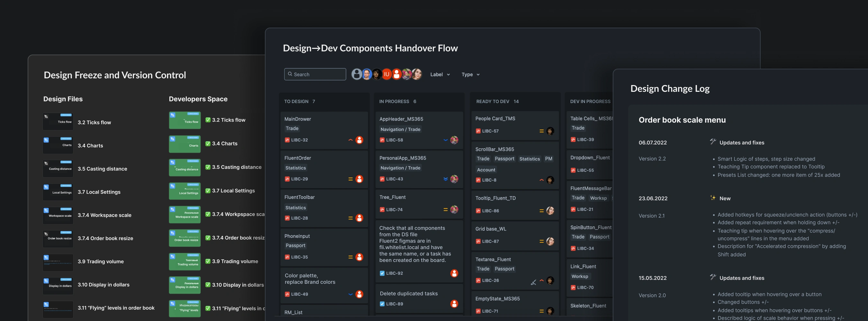Toggle the green checkmark for 3.7 Local Settings
The height and width of the screenshot is (321, 868).
[208, 190]
